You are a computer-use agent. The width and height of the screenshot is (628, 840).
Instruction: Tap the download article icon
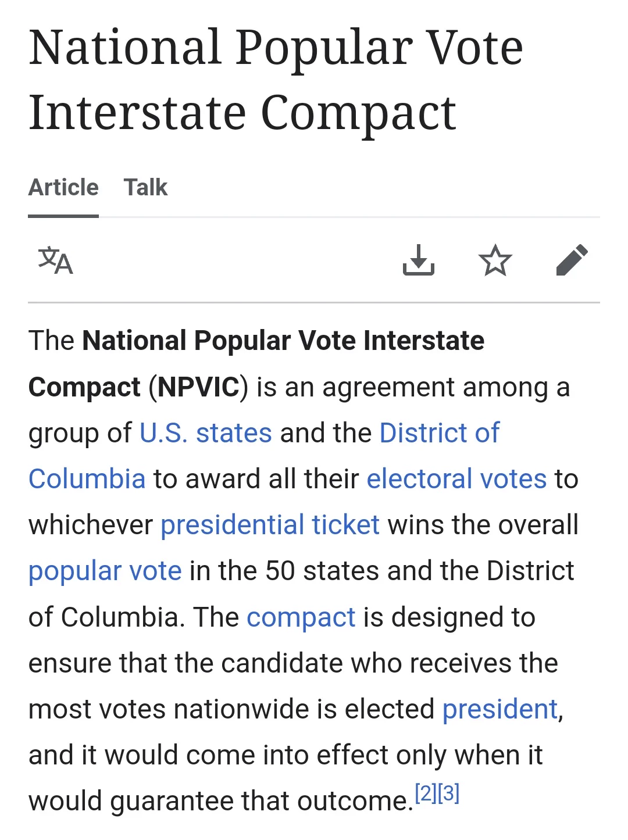[419, 260]
